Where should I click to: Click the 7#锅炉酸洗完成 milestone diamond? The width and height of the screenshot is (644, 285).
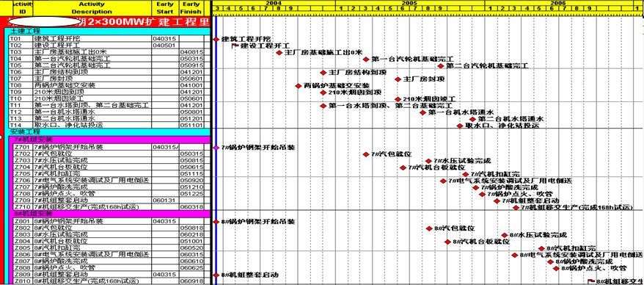[475, 187]
